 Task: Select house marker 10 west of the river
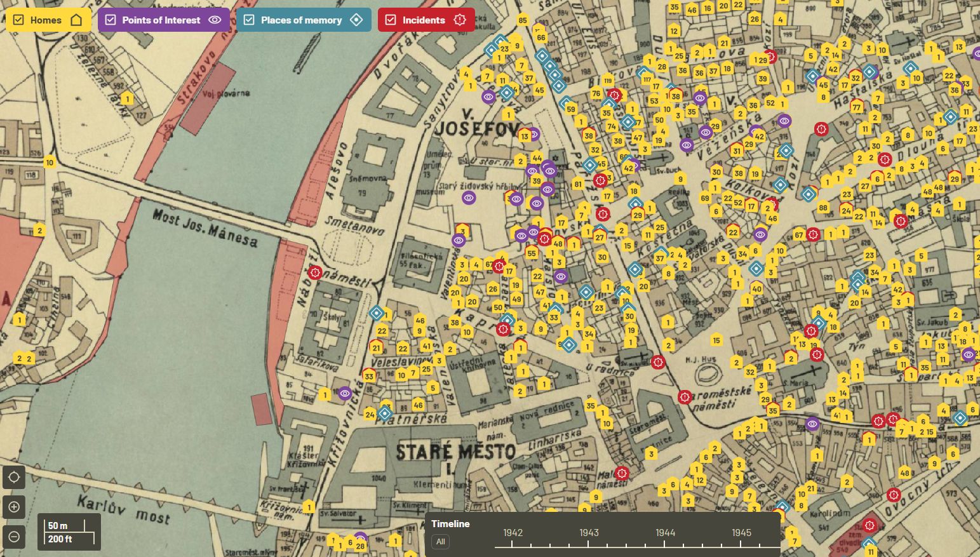50,163
